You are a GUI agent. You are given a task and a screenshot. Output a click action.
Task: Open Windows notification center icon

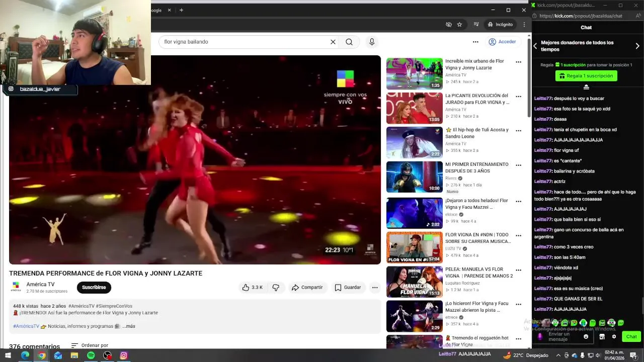[x=633, y=355]
